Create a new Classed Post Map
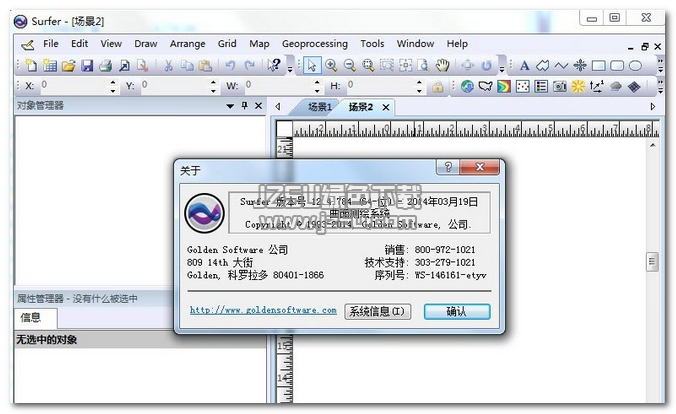This screenshot has width=676, height=414. click(541, 87)
